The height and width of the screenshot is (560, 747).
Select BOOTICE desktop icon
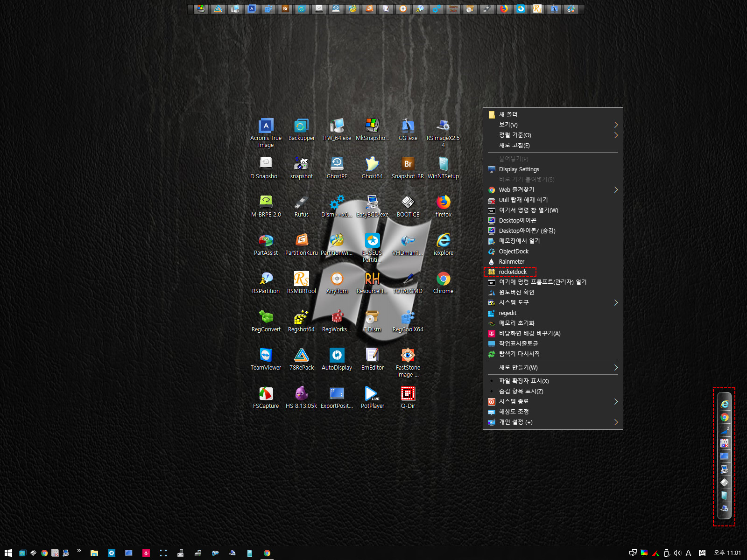click(408, 206)
